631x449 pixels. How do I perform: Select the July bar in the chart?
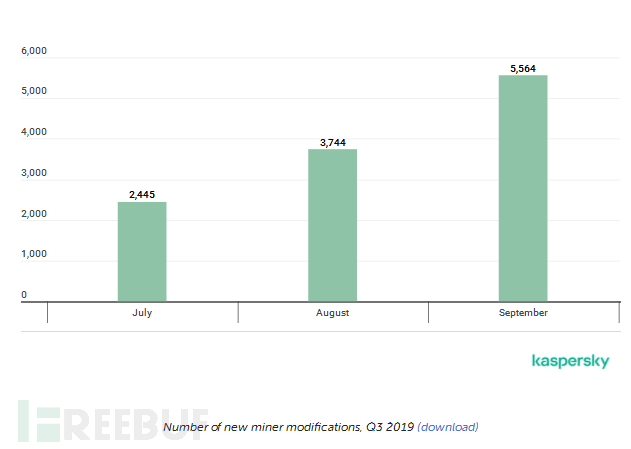pos(142,252)
